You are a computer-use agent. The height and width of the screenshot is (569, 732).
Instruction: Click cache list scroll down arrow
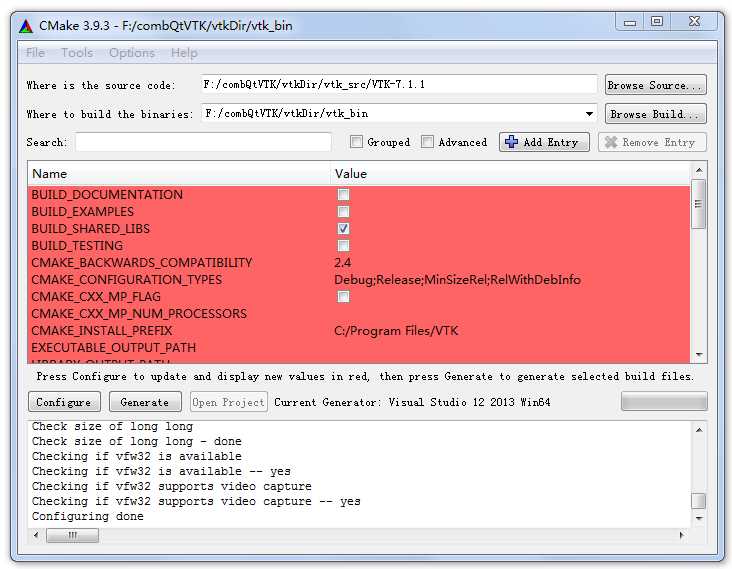click(699, 355)
